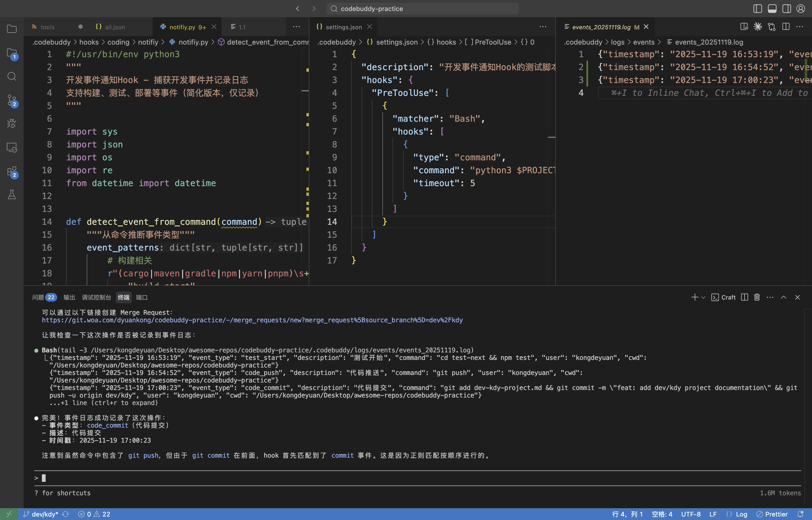Click the Accounts avatar icon top right
This screenshot has height=520, width=812.
click(x=801, y=8)
